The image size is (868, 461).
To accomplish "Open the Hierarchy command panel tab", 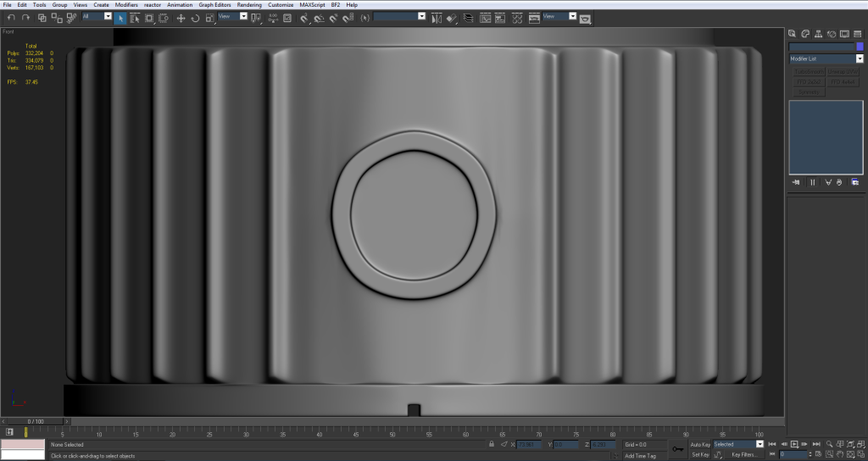I will point(818,33).
